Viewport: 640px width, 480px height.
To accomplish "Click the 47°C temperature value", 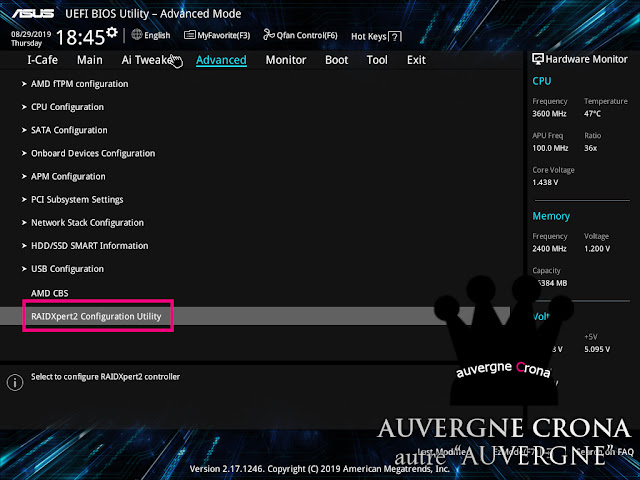I will (592, 114).
